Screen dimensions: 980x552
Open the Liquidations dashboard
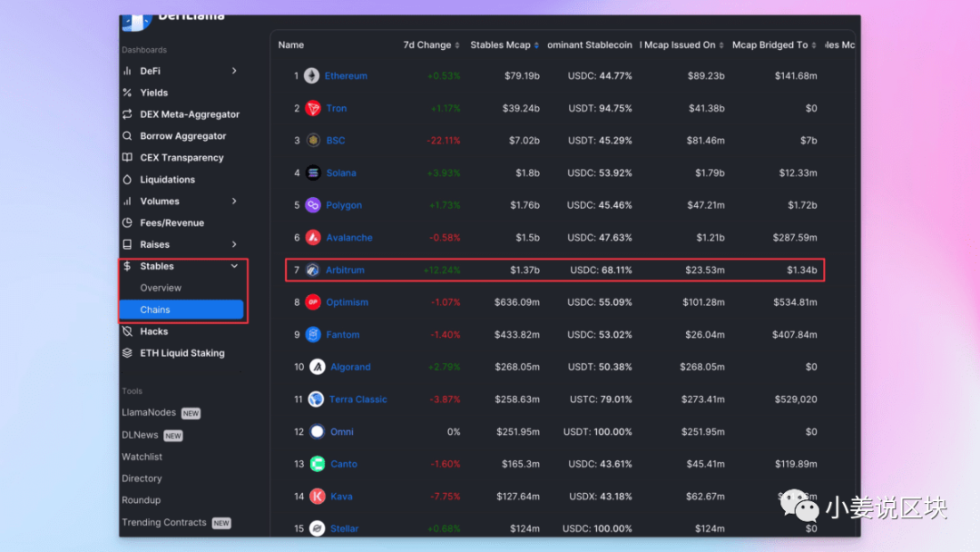[x=168, y=180]
